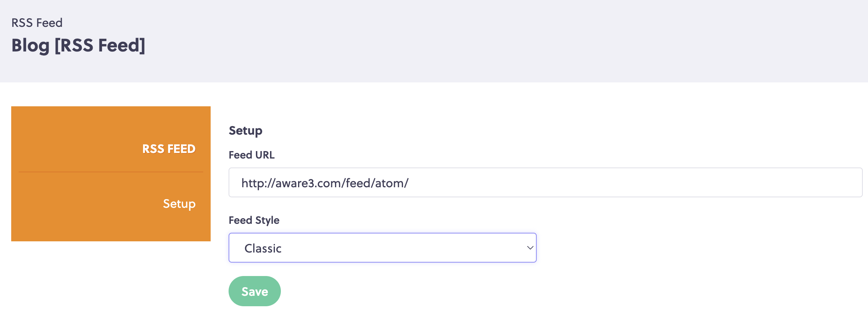
Task: Click the RSS Feed breadcrumb link
Action: [x=37, y=23]
